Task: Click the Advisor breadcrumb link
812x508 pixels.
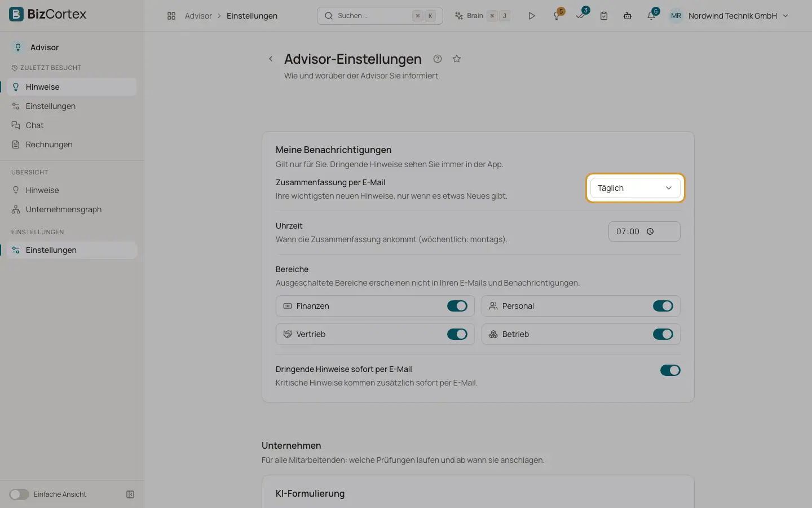Action: tap(198, 16)
